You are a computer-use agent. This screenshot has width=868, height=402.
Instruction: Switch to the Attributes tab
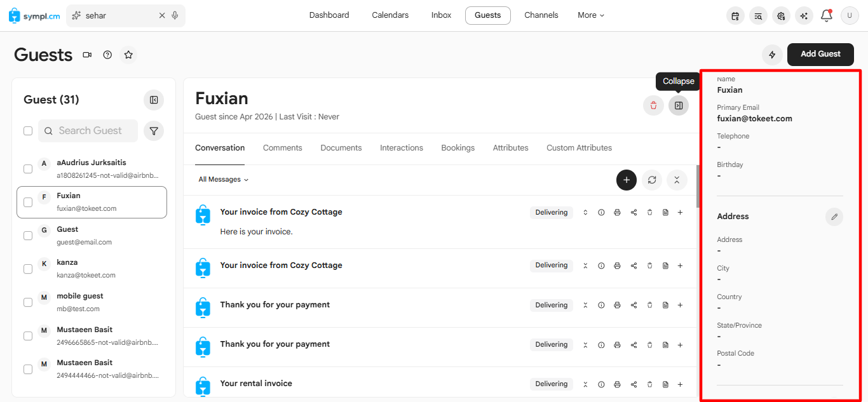click(511, 148)
